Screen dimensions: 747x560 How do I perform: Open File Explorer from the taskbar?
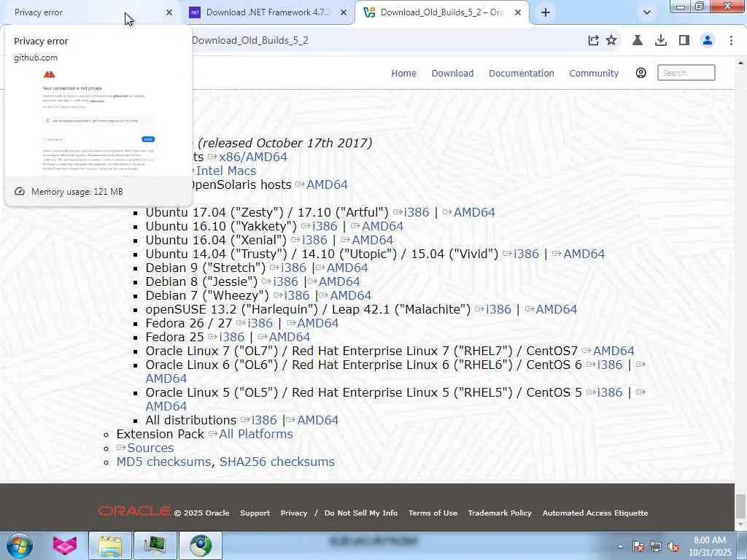click(110, 545)
